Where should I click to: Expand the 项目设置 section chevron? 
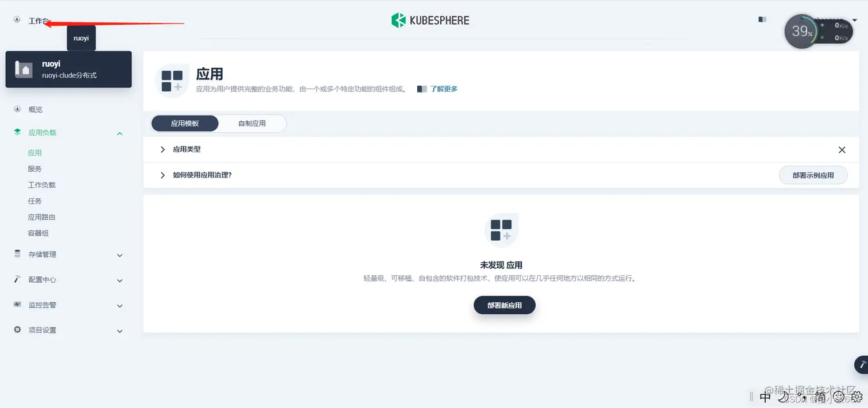click(x=120, y=331)
